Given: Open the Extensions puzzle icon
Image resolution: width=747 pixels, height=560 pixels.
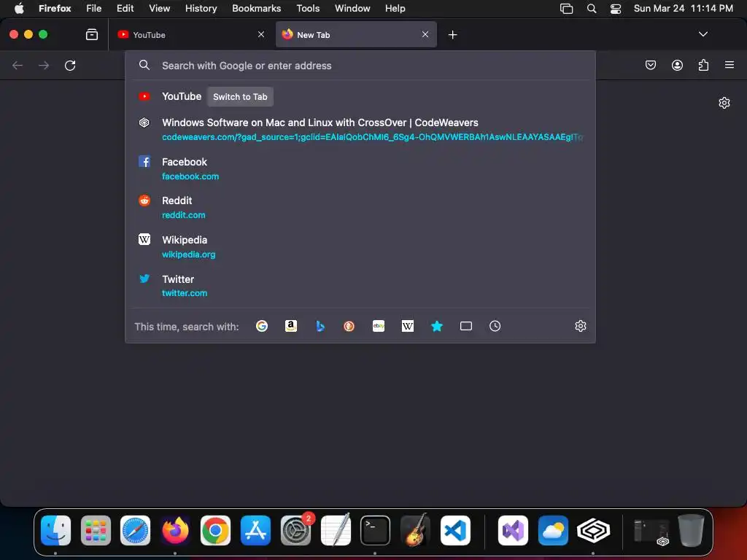Looking at the screenshot, I should click(703, 65).
